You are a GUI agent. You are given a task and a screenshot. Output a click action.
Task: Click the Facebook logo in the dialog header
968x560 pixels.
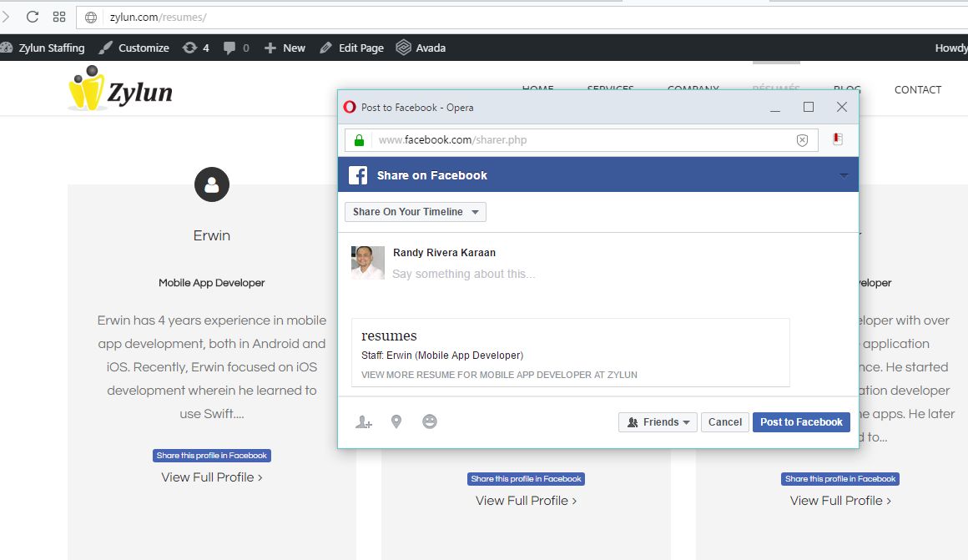(x=358, y=175)
